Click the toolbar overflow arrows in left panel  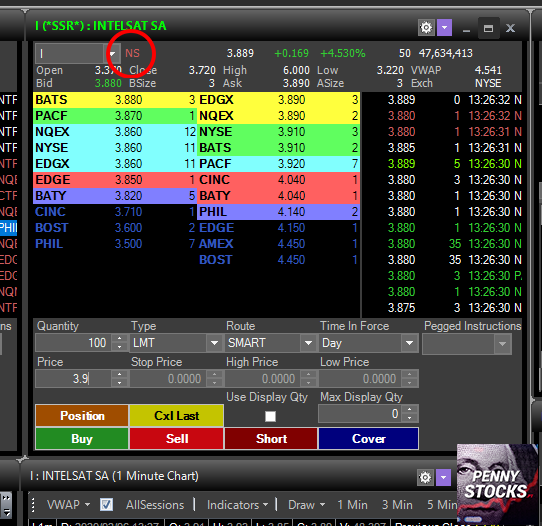click(6, 505)
